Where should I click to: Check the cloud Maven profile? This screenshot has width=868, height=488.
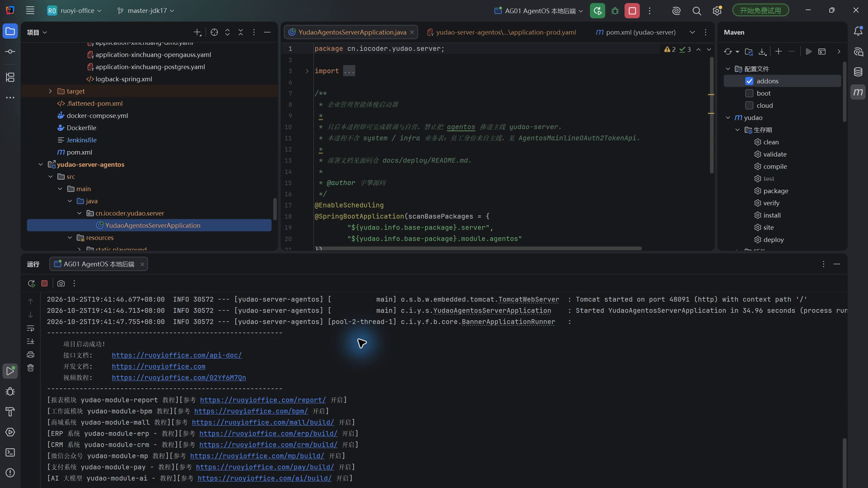coord(749,106)
